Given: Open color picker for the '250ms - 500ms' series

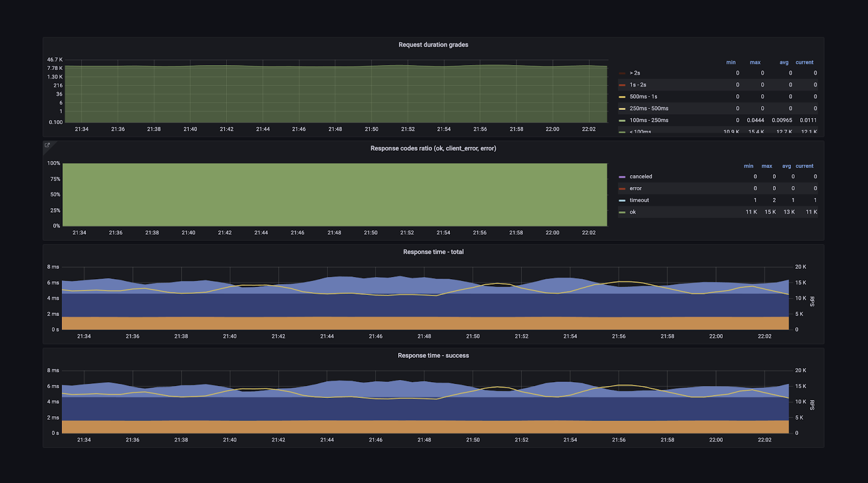Looking at the screenshot, I should pos(622,109).
